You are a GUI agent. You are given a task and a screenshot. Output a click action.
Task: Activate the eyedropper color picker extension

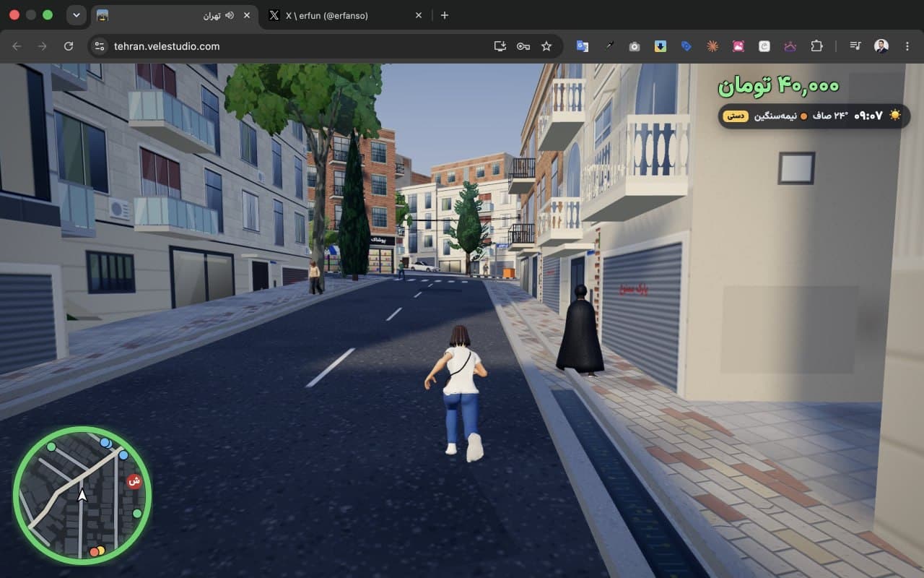point(609,46)
